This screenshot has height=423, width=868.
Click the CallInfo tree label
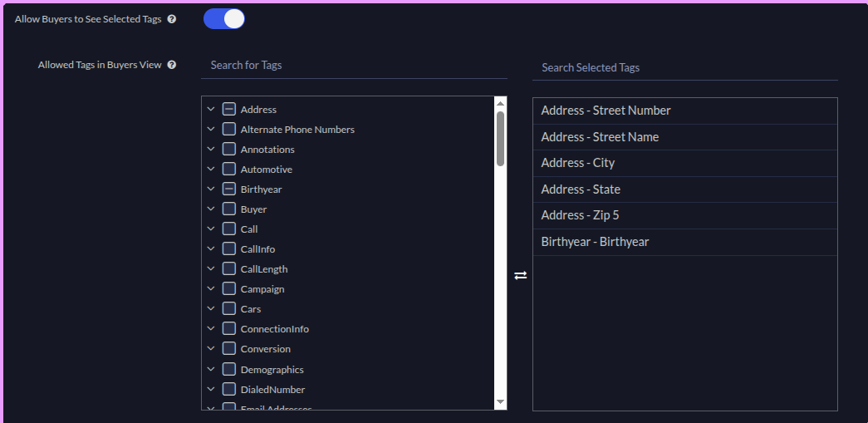pos(257,249)
